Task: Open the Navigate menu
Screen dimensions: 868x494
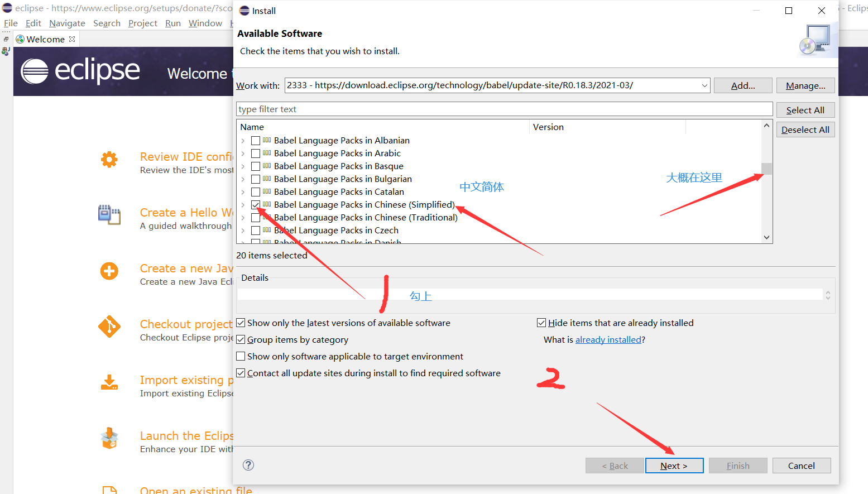Action: click(x=67, y=23)
